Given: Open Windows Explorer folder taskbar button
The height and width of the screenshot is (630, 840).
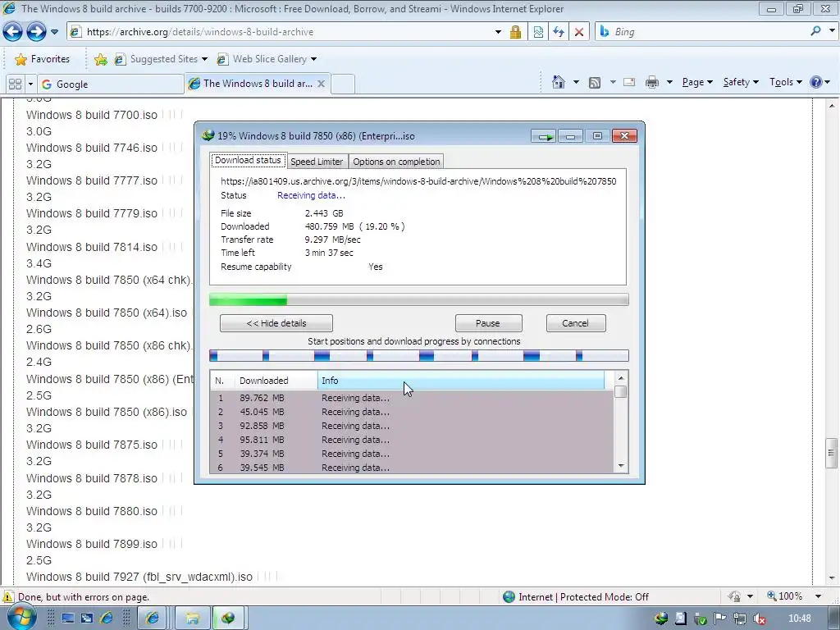Looking at the screenshot, I should click(x=192, y=619).
